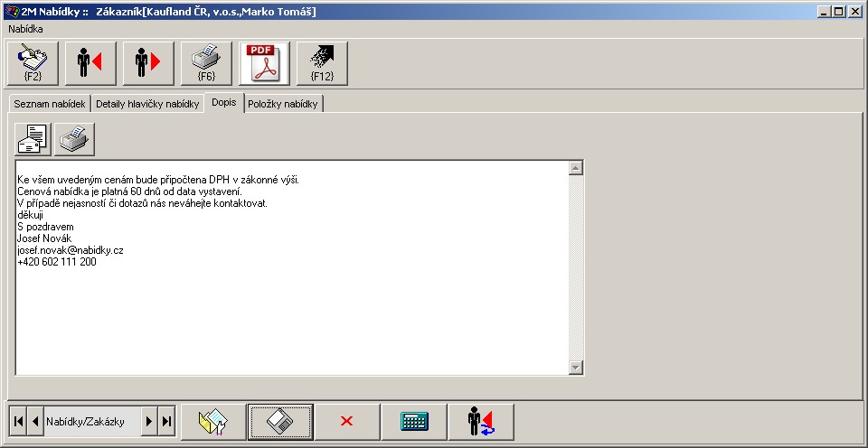This screenshot has width=868, height=448.
Task: Click scrollbar up arrow in letter text
Action: click(576, 168)
